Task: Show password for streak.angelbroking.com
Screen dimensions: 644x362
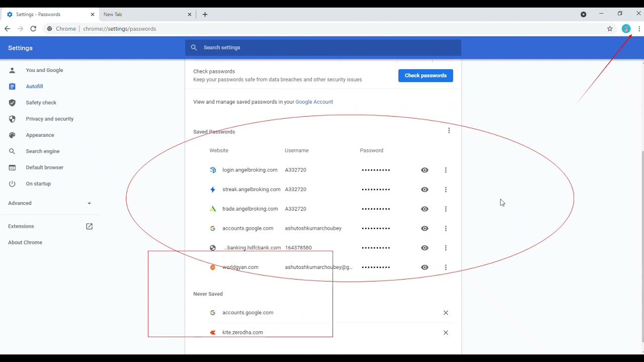Action: (425, 190)
